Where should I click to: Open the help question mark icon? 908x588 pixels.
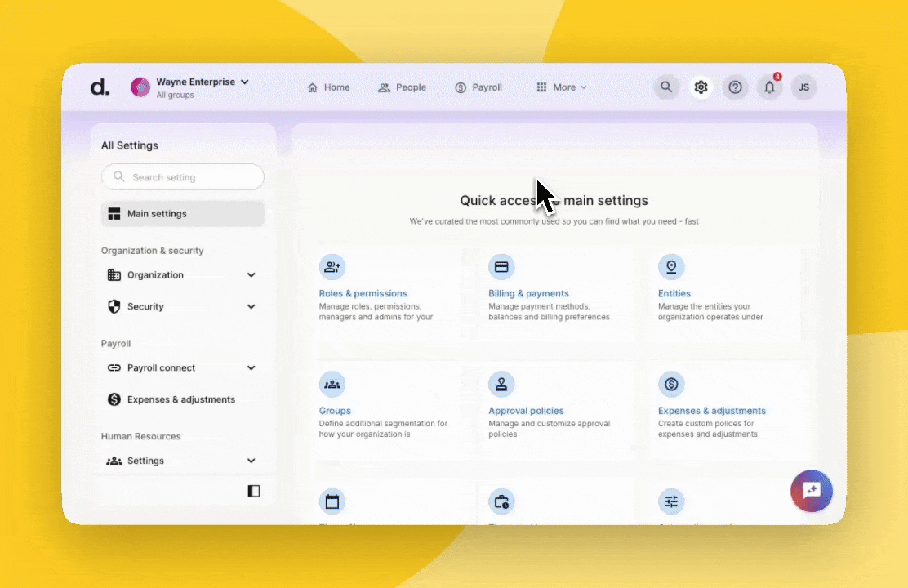click(735, 87)
